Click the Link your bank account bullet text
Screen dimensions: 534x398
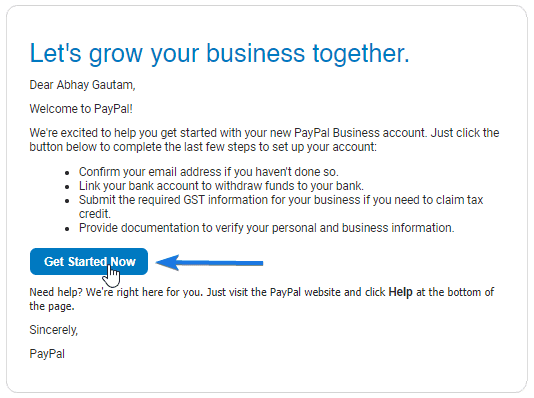tap(221, 186)
